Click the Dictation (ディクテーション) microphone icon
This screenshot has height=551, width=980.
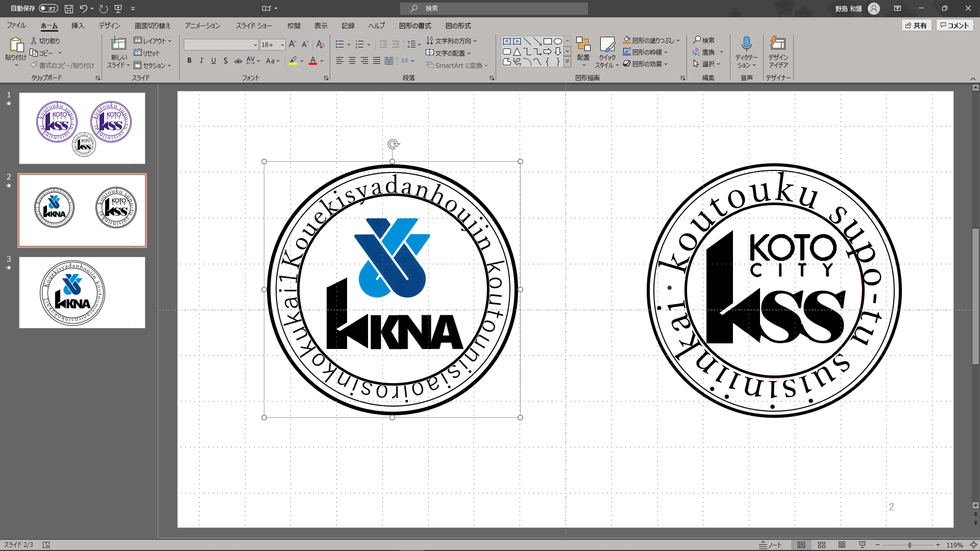tap(746, 44)
